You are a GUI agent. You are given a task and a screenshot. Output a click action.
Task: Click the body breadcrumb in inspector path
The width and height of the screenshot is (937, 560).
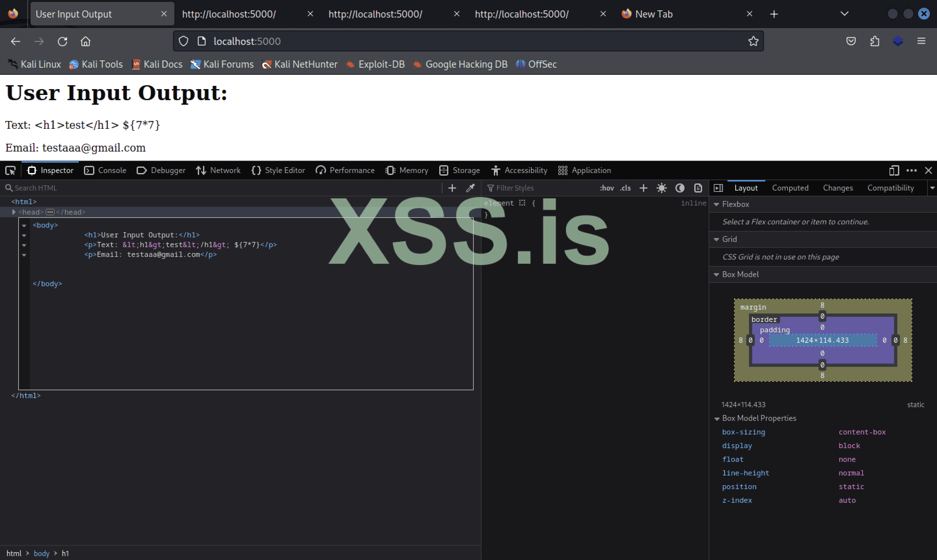[x=42, y=553]
